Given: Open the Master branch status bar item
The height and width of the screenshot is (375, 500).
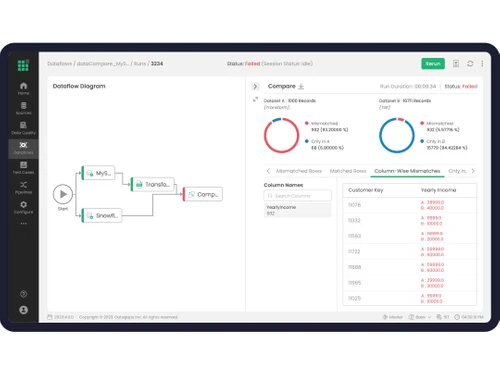Looking at the screenshot, I should coord(393,317).
